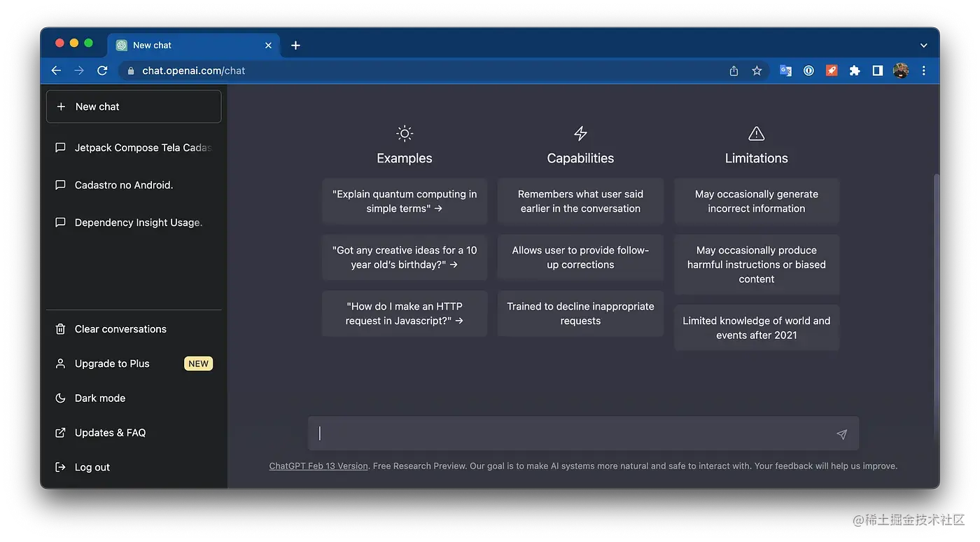Open Jetpack Compose Tela Cadas conversation
980x542 pixels.
(x=134, y=148)
